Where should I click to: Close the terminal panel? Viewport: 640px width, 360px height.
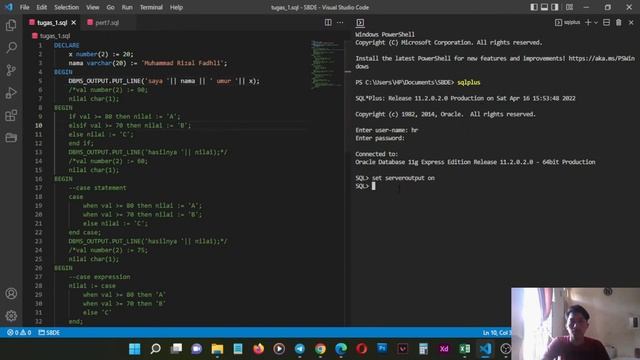pos(631,22)
